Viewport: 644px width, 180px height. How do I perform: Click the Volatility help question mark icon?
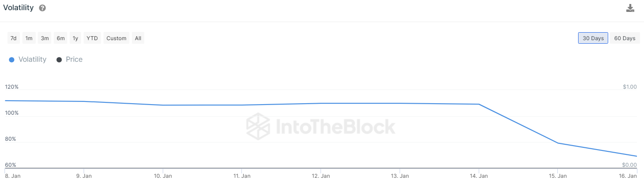point(42,8)
